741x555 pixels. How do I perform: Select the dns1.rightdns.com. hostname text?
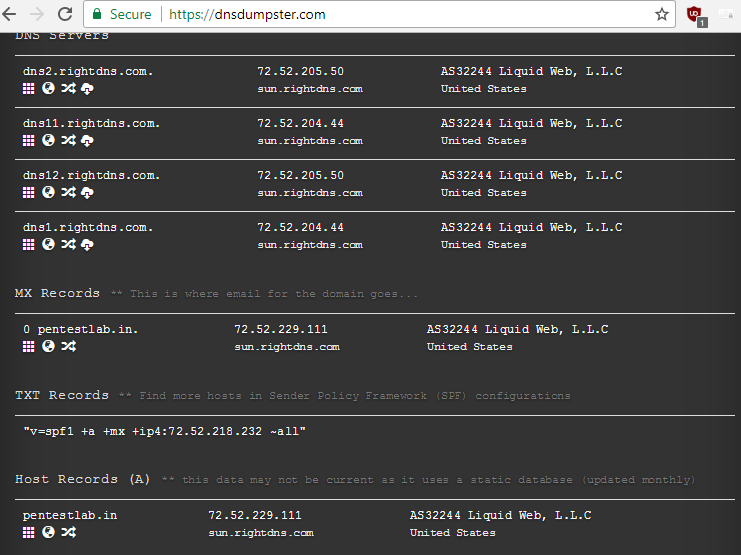[88, 227]
